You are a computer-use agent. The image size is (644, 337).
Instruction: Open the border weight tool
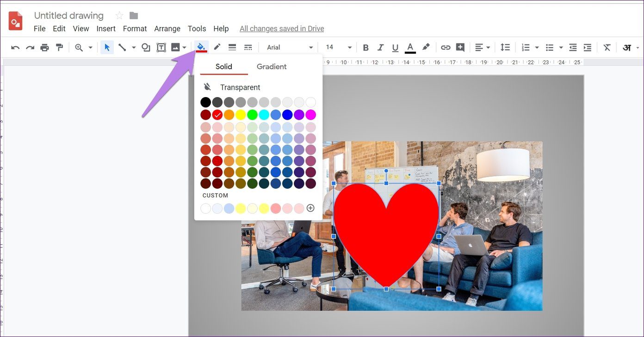[232, 47]
